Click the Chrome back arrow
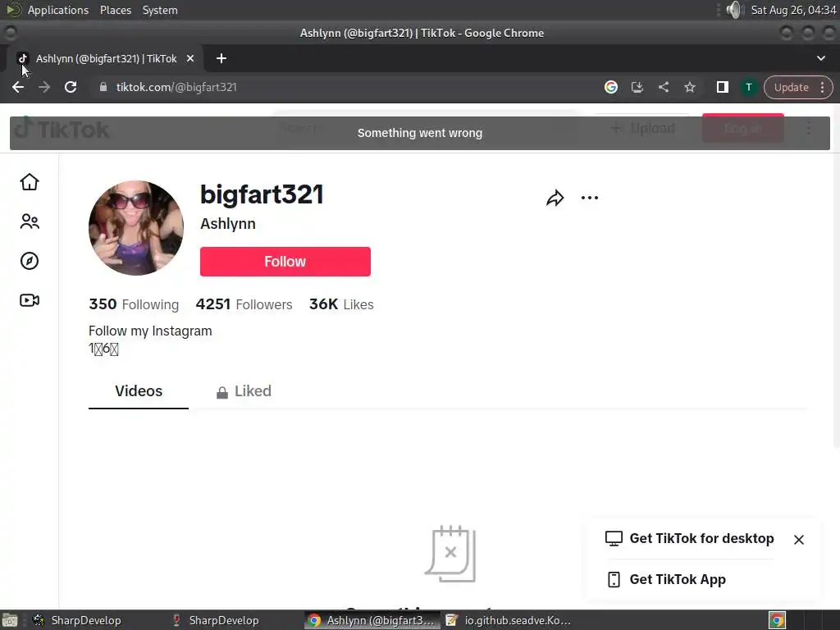This screenshot has height=630, width=840. point(18,87)
